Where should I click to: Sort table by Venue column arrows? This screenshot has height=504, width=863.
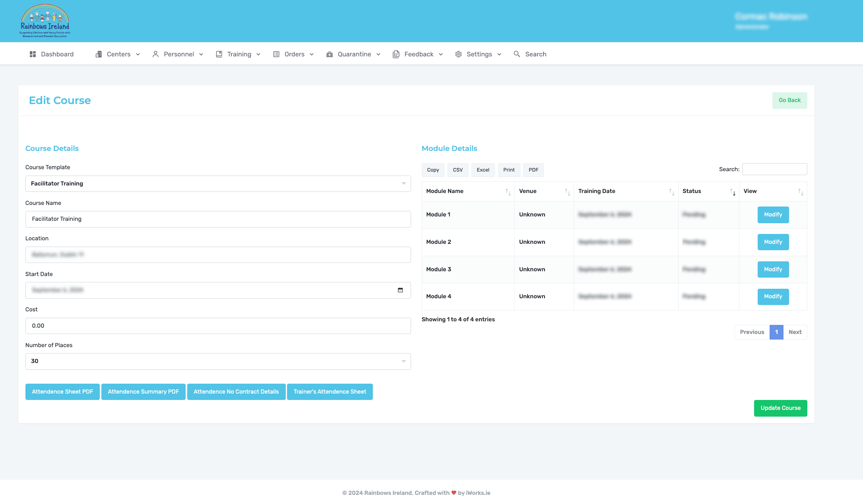[x=567, y=192]
